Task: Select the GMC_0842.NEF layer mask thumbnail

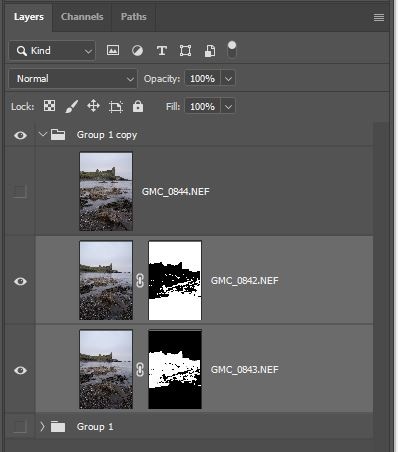Action: coord(175,281)
